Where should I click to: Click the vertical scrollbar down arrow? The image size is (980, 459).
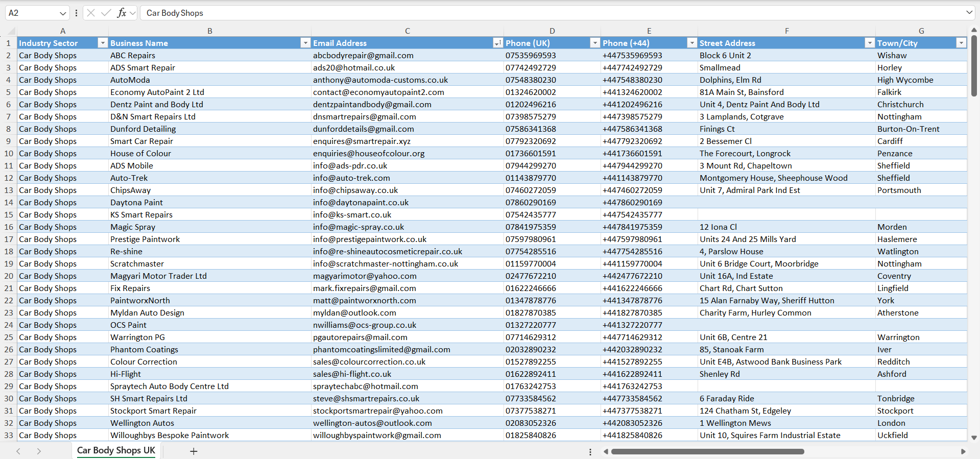[974, 438]
